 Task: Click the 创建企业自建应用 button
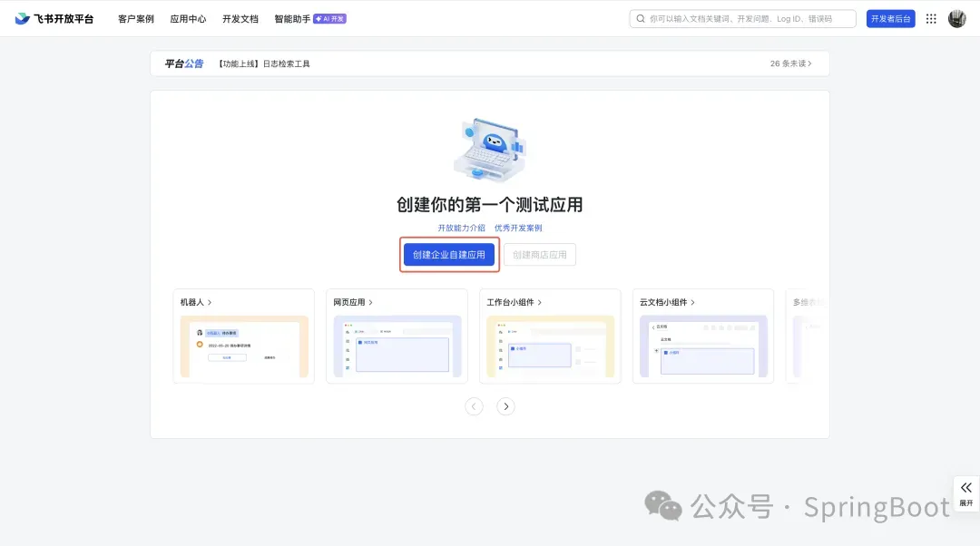(449, 255)
